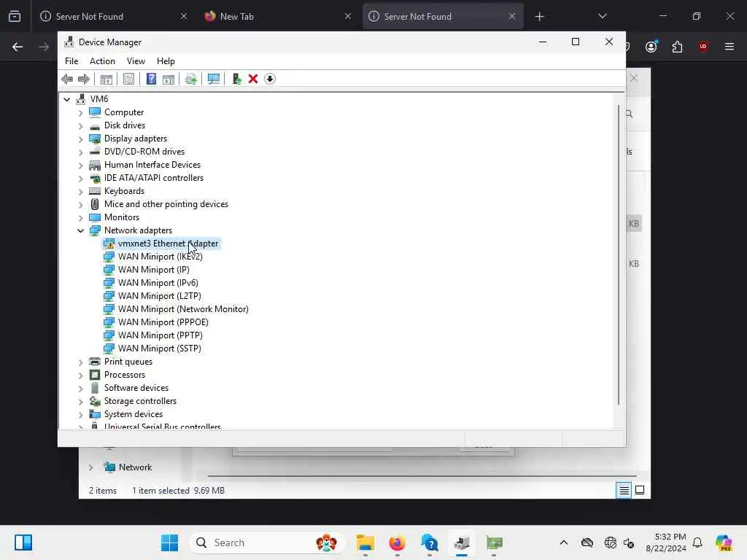
Task: Open a new browser tab with plus button
Action: click(x=539, y=17)
